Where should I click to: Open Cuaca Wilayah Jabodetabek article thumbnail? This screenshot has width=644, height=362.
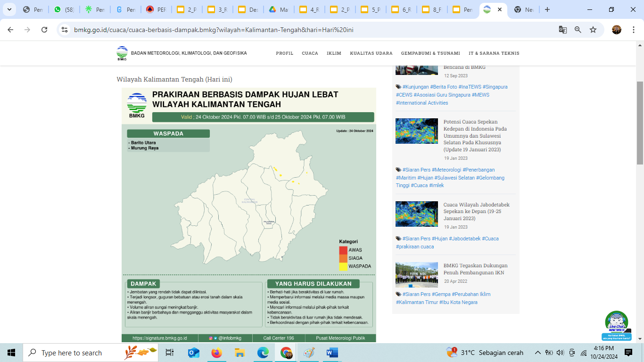pyautogui.click(x=417, y=214)
